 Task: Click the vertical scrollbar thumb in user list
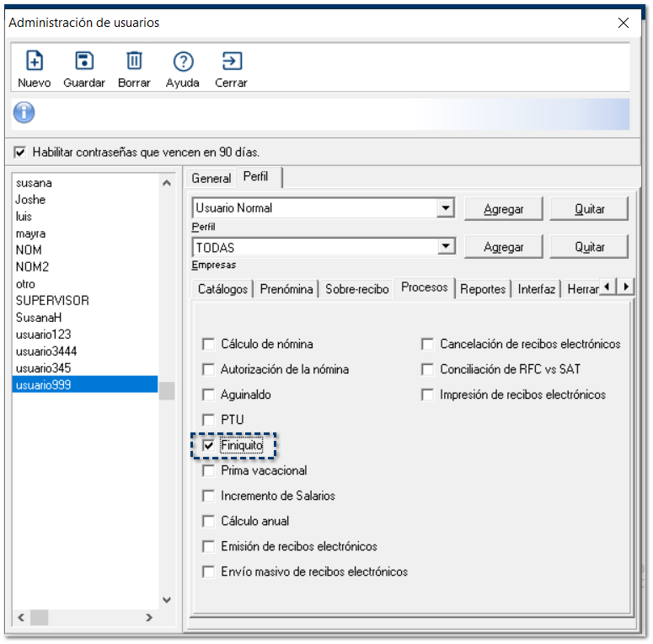pyautogui.click(x=167, y=391)
